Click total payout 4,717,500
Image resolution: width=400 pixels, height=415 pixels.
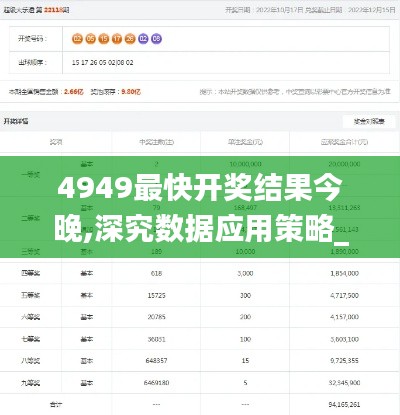coord(344,295)
